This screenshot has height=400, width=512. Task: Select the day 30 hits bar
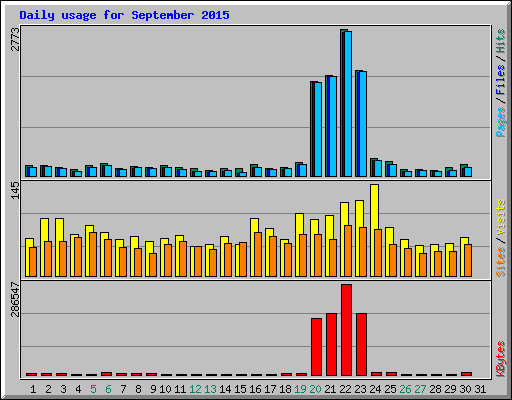coord(462,170)
